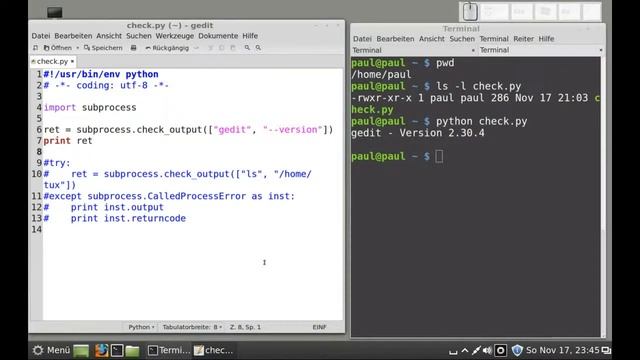This screenshot has height=360, width=640.
Task: Open file manager folder icon in taskbar
Action: pos(132,351)
